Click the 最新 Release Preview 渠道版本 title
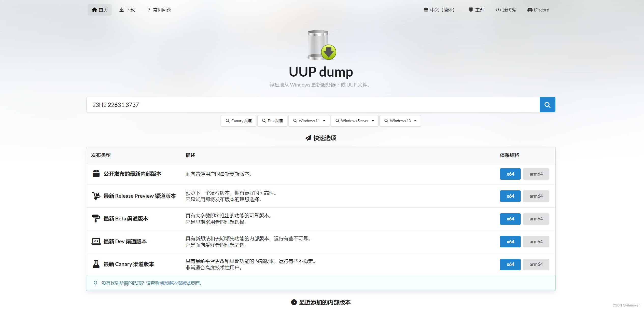 coord(139,196)
